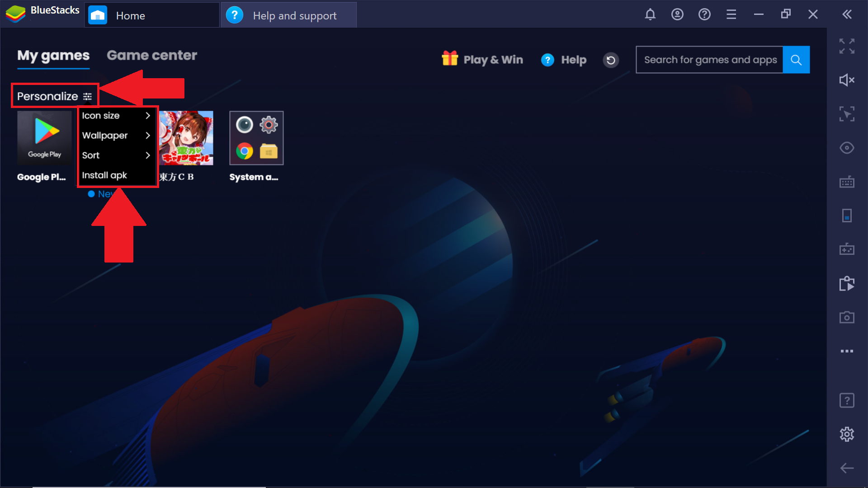Launch Google Play Store app

(x=44, y=138)
